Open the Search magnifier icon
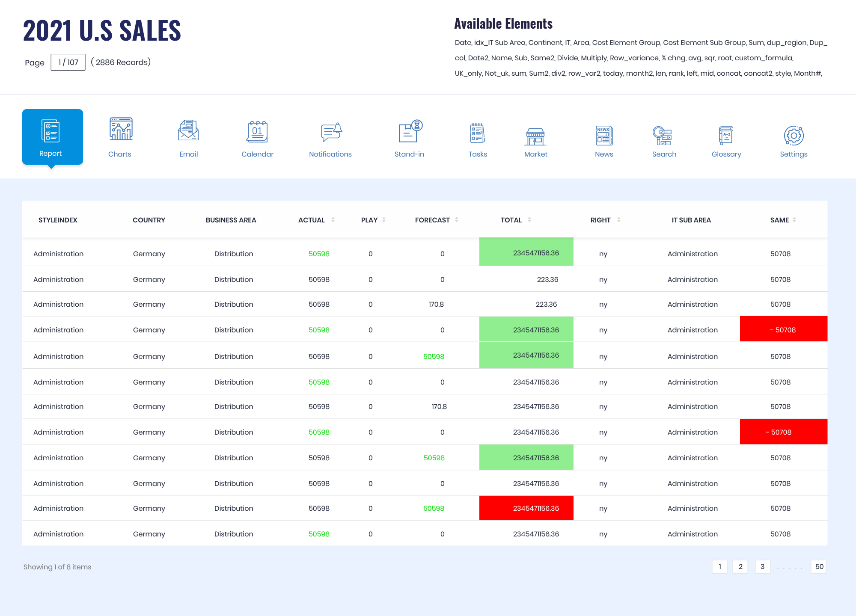856x616 pixels. point(662,136)
